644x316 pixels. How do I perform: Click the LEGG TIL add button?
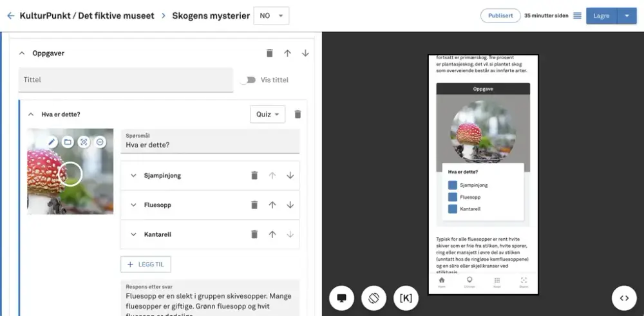tap(146, 264)
